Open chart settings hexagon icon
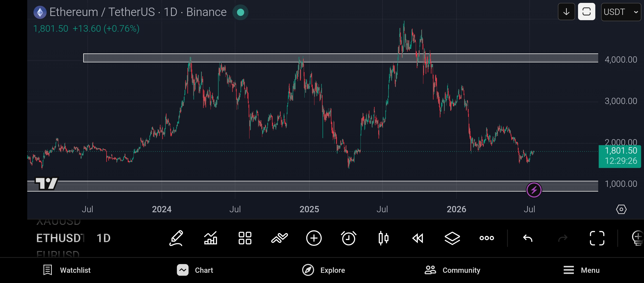 (x=621, y=209)
